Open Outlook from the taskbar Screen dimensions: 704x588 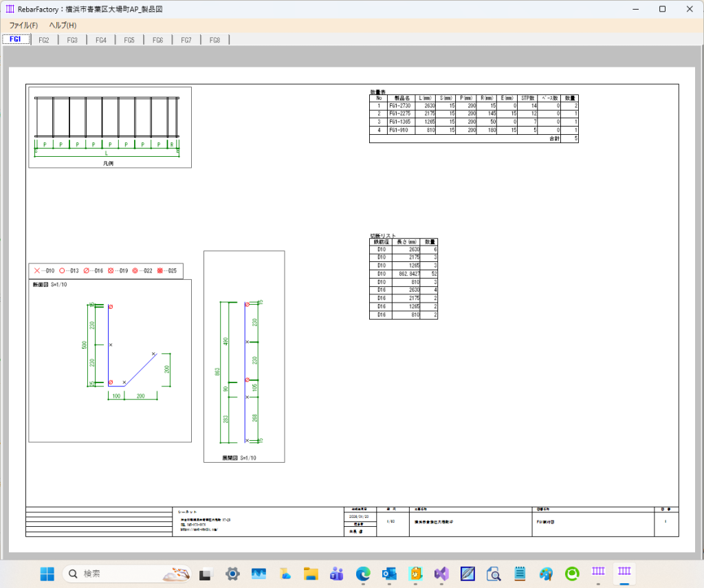389,573
